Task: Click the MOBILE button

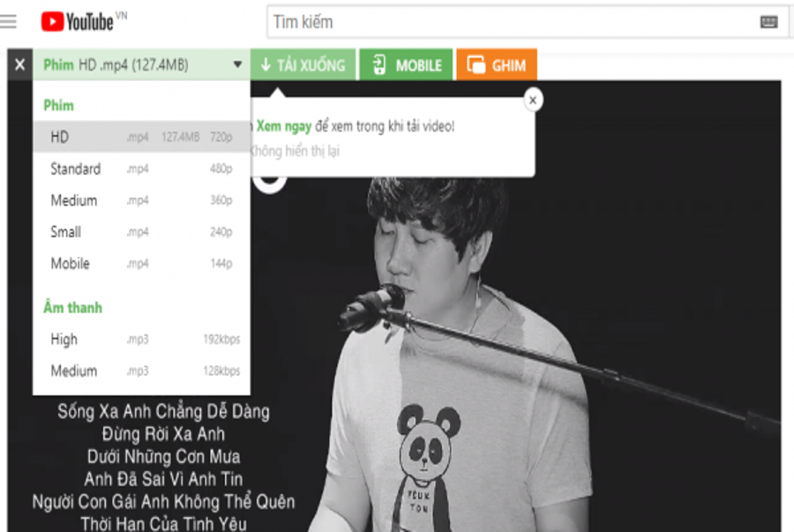Action: 406,65
